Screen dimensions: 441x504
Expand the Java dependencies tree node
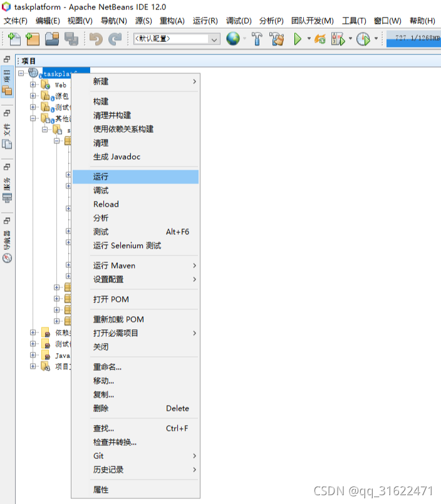tap(33, 355)
